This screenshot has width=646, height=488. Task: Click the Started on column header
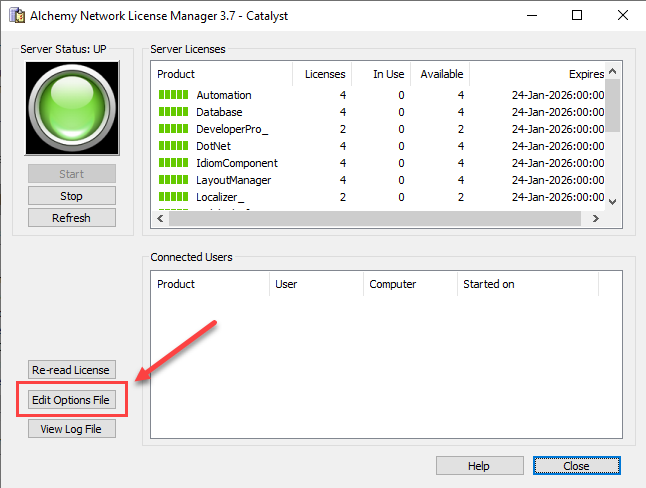pos(528,284)
